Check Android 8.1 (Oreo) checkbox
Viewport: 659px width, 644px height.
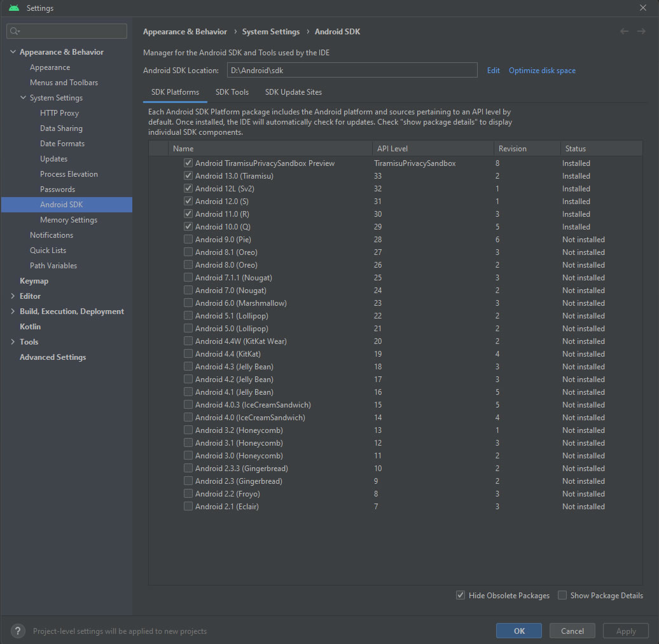pyautogui.click(x=188, y=252)
